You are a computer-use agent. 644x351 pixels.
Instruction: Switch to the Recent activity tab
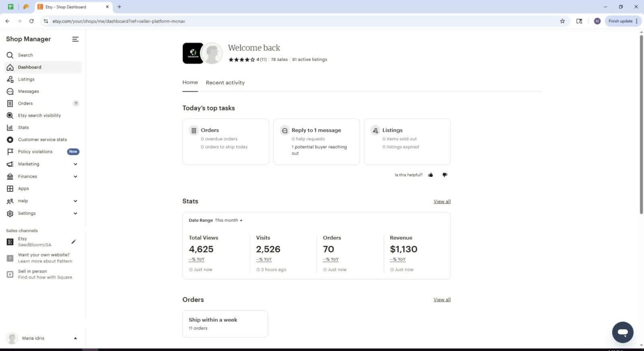pos(225,83)
